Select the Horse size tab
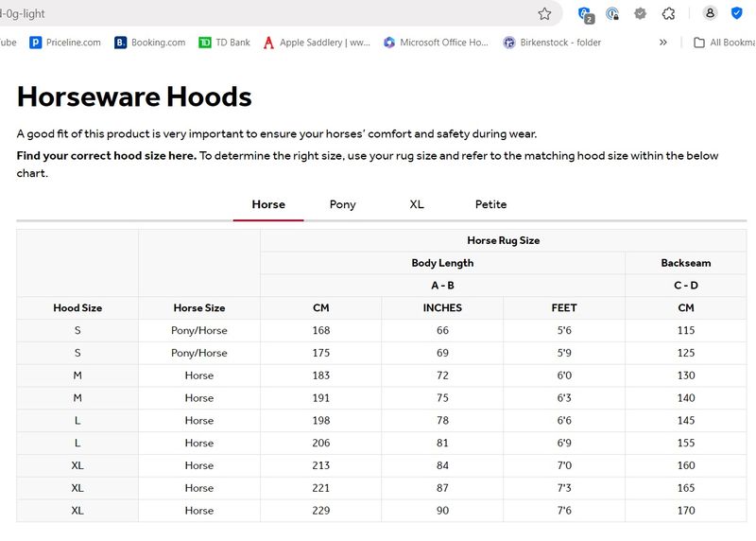The height and width of the screenshot is (541, 756). click(268, 204)
